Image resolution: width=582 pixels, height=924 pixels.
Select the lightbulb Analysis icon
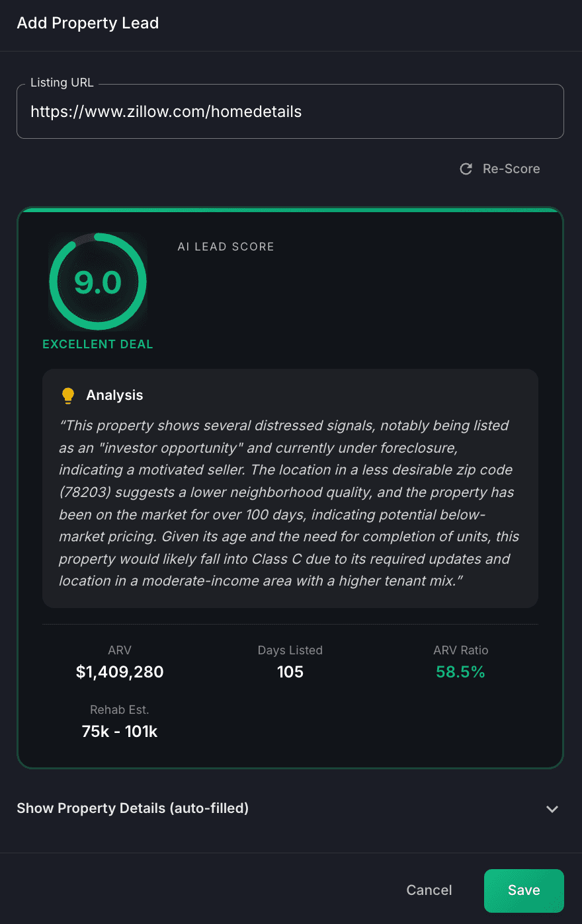click(x=67, y=394)
